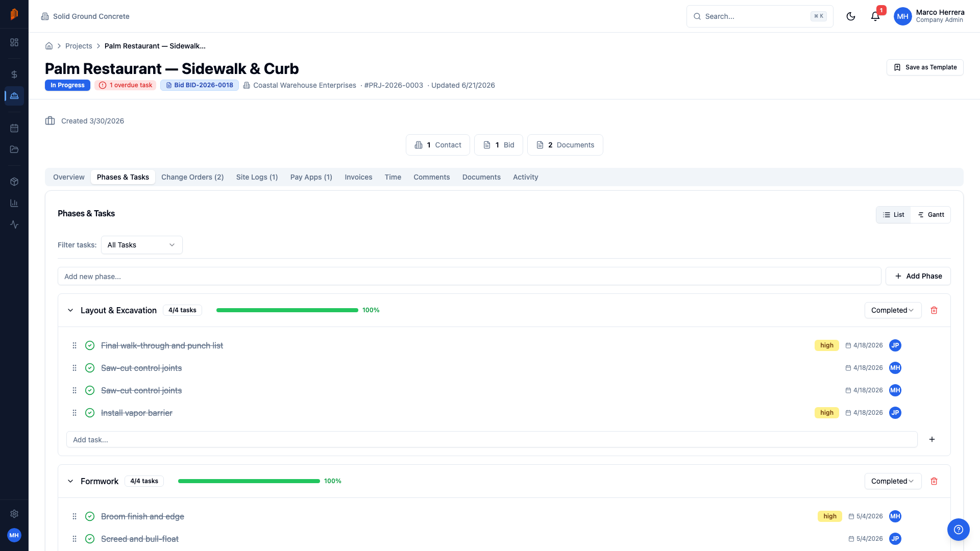Open the calendar icon in sidebar
Screen dimensions: 980x551
click(x=14, y=128)
